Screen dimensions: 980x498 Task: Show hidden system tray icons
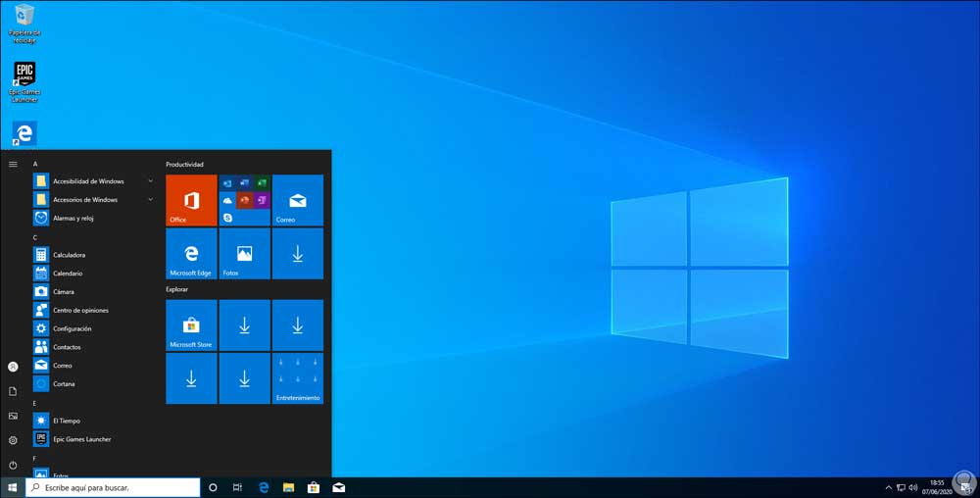(889, 487)
